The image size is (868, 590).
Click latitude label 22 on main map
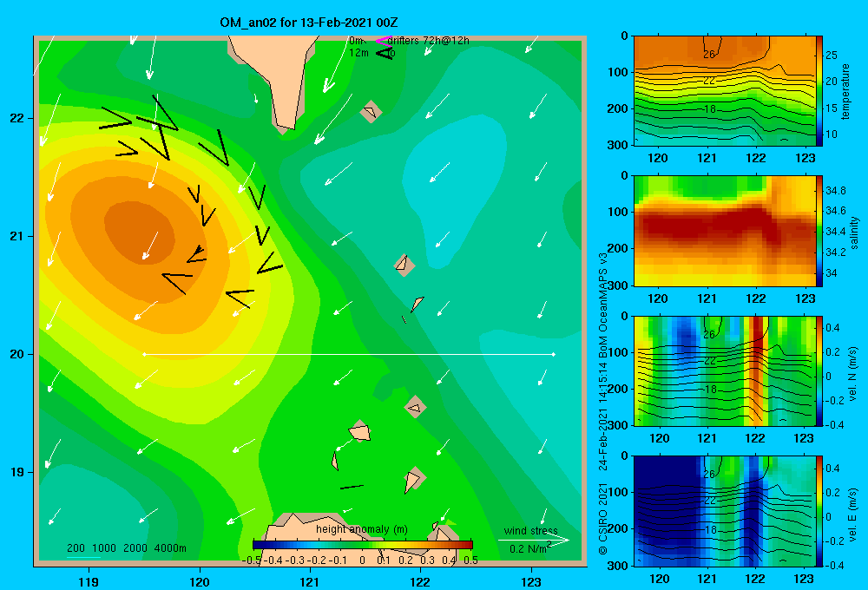[x=17, y=118]
